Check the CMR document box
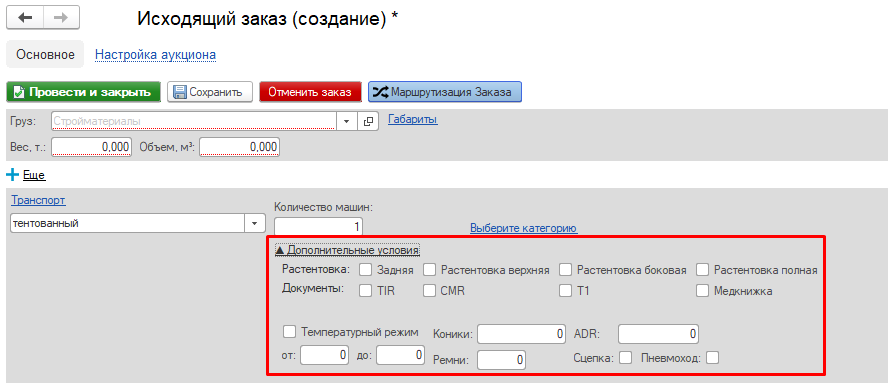The image size is (888, 383). click(430, 291)
